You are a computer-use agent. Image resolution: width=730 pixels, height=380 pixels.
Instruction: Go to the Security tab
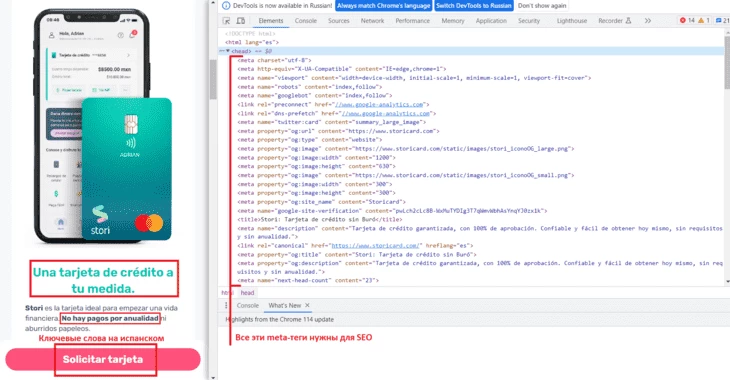[529, 21]
